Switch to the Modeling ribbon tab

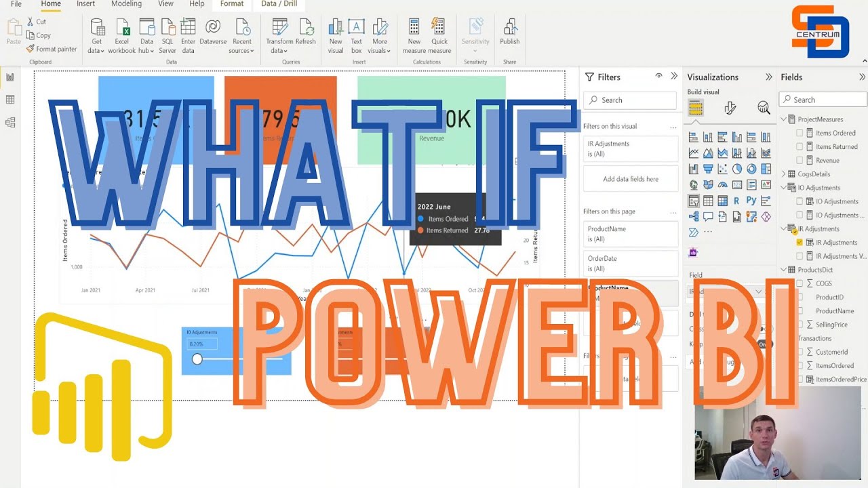[x=126, y=4]
